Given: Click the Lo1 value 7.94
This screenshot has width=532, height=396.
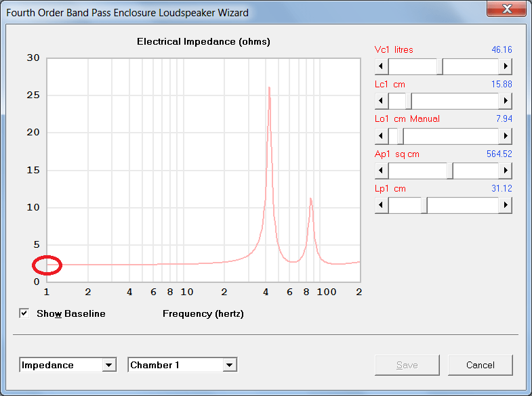Looking at the screenshot, I should 504,119.
